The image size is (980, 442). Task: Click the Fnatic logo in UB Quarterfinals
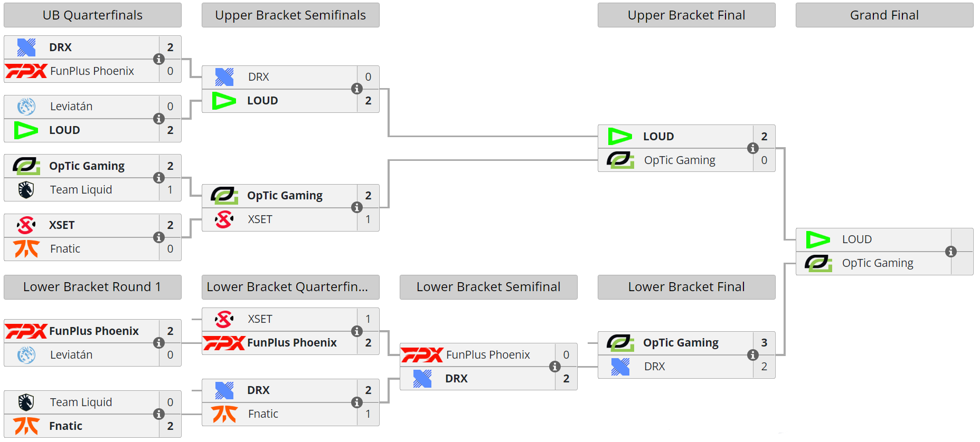pos(26,249)
